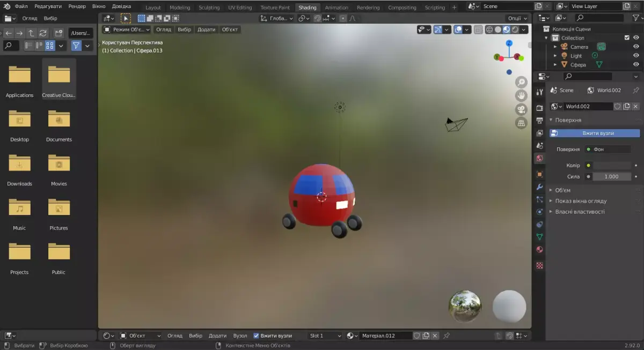This screenshot has width=644, height=350.
Task: Switch file browser to horizontal list view
Action: click(x=39, y=46)
